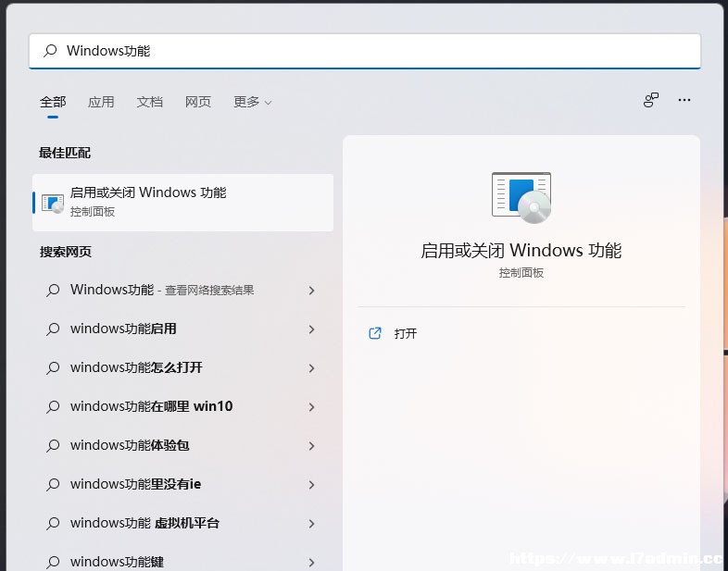Click 控制面板 subtitle in the preview pane
The height and width of the screenshot is (571, 728).
[521, 273]
